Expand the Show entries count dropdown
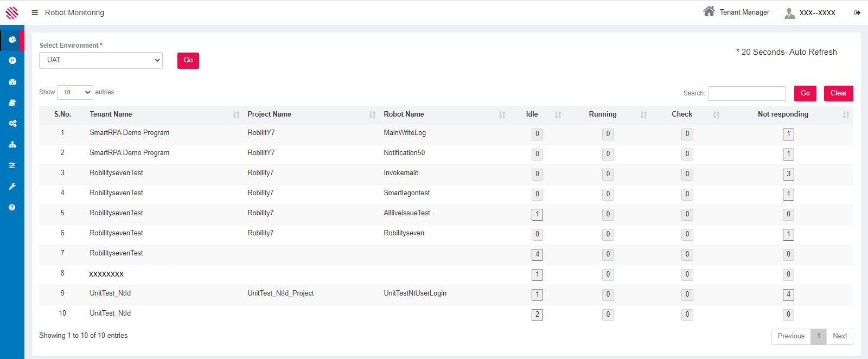 (x=75, y=93)
